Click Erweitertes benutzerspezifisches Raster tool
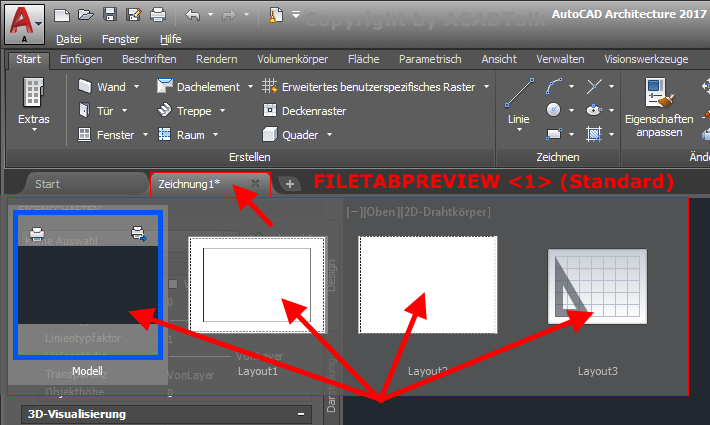 369,86
